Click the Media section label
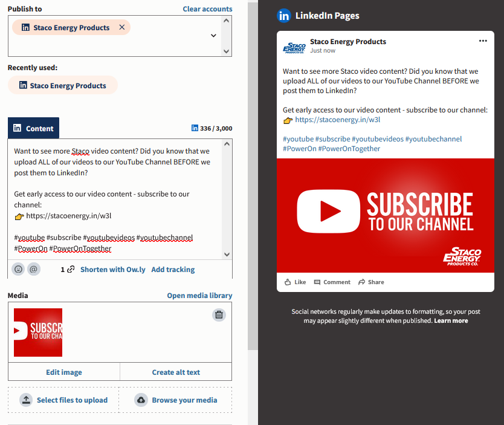504x425 pixels. click(x=18, y=296)
